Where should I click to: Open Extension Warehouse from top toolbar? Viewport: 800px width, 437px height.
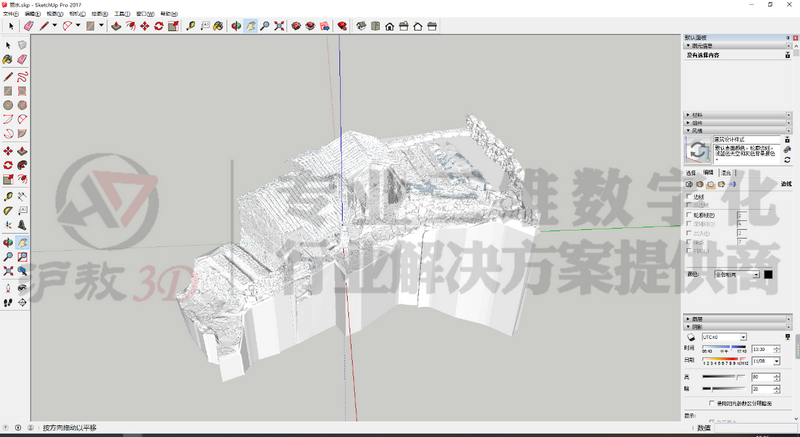pyautogui.click(x=310, y=26)
